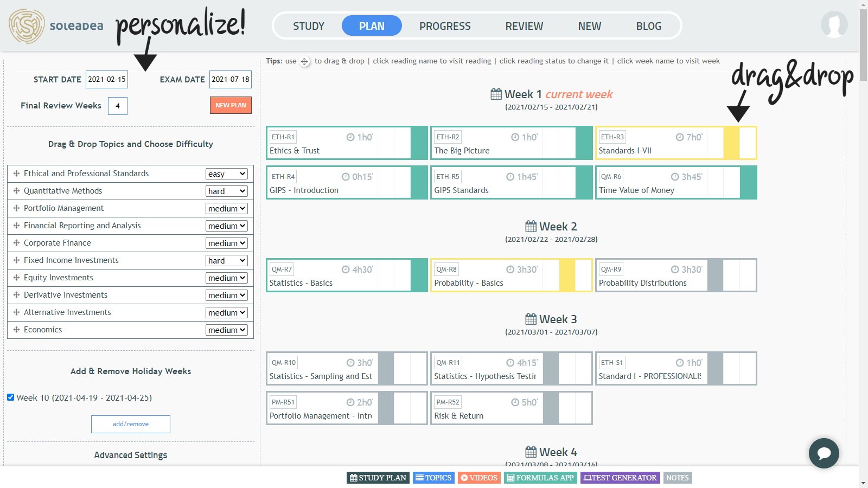868x488 pixels.
Task: Toggle yellow status on Standards I-VII card
Action: click(731, 143)
